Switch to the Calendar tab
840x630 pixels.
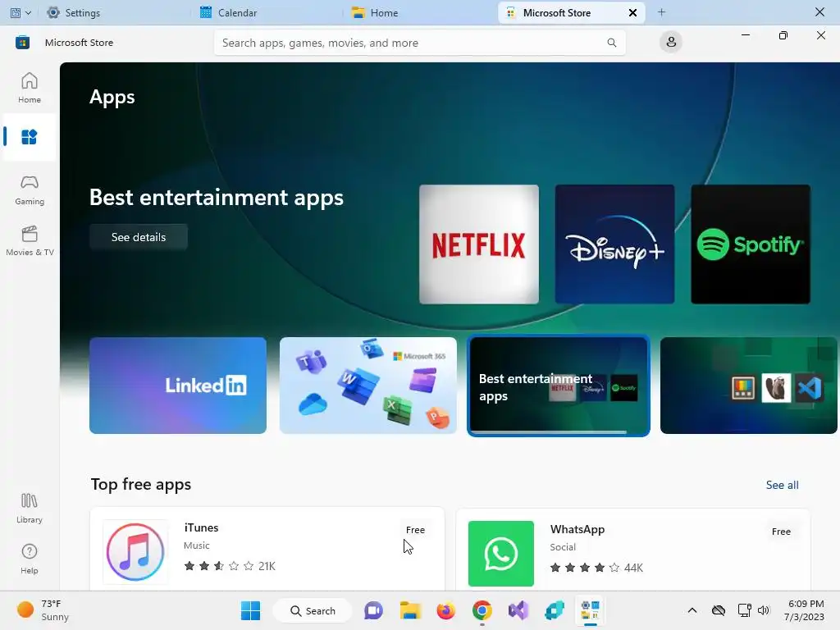(x=228, y=13)
